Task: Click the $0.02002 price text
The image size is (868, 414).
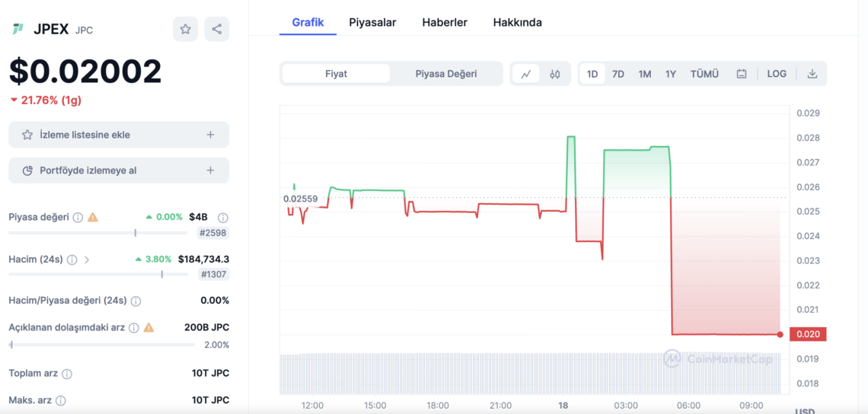Action: point(85,72)
